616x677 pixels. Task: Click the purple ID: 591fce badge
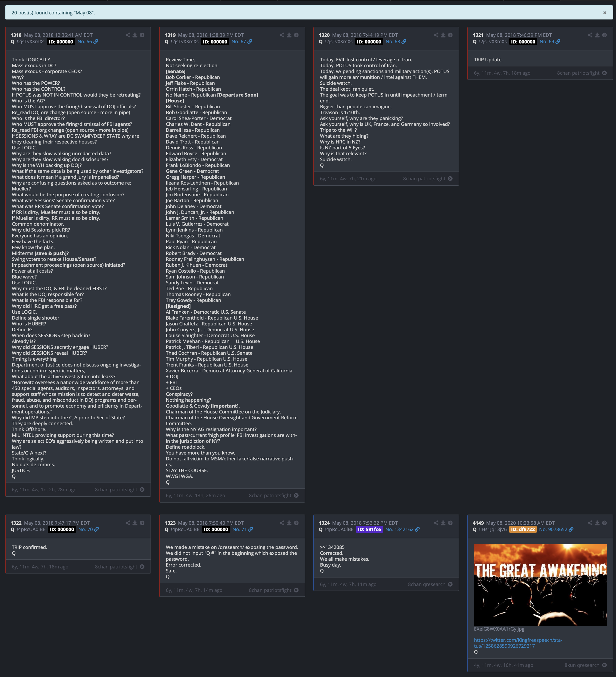(x=369, y=529)
